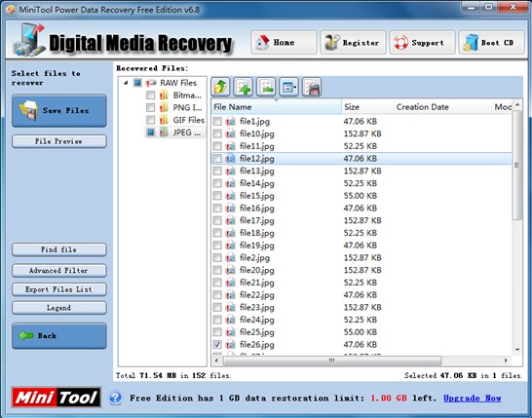This screenshot has height=418, width=532.
Task: Click the GIF Files folder icon
Action: [164, 120]
